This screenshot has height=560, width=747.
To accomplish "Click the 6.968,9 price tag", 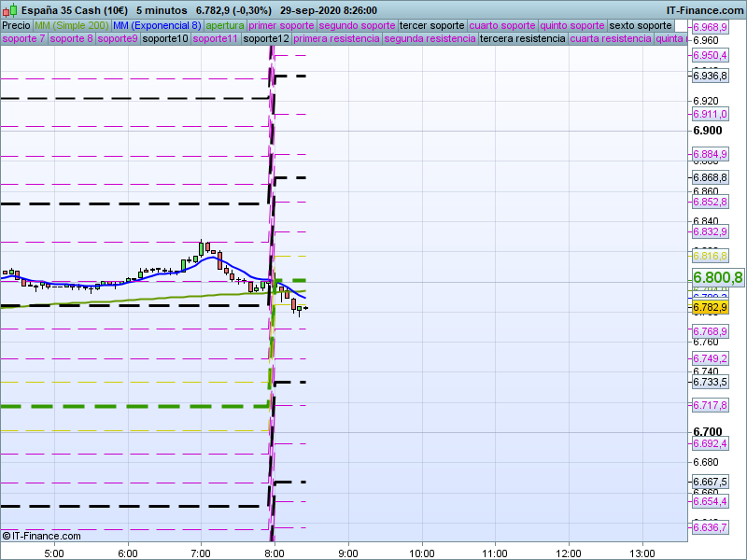I will pyautogui.click(x=710, y=27).
